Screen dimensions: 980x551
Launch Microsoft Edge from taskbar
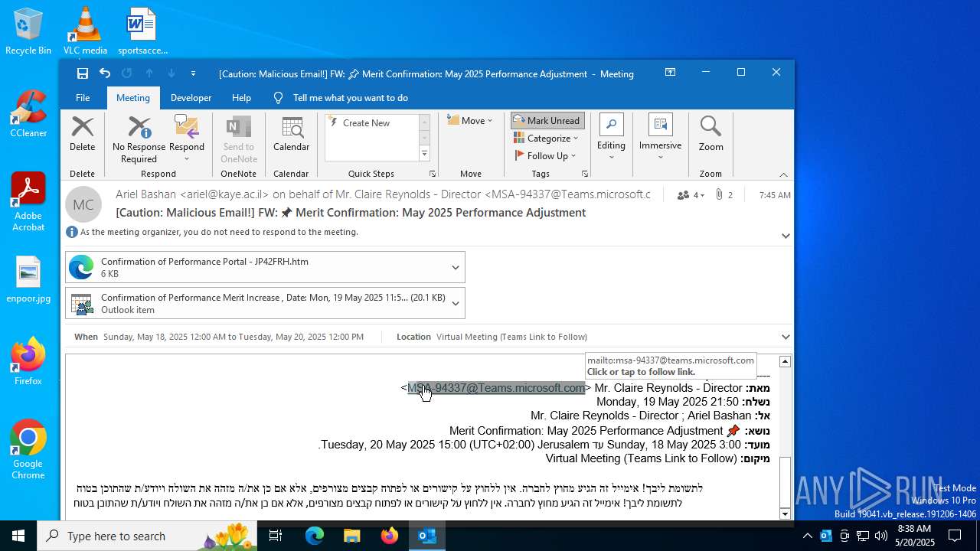coord(315,536)
